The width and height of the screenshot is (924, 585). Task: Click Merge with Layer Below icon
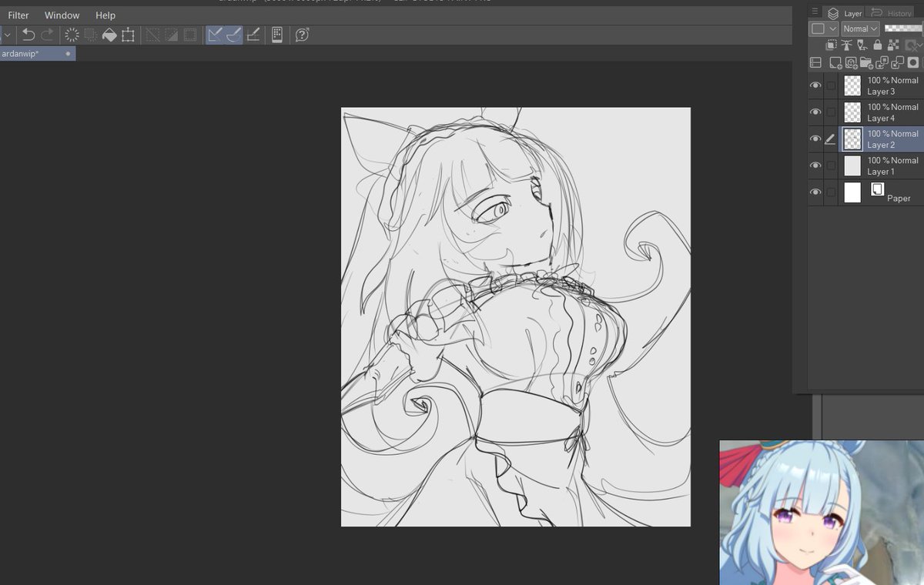point(897,62)
